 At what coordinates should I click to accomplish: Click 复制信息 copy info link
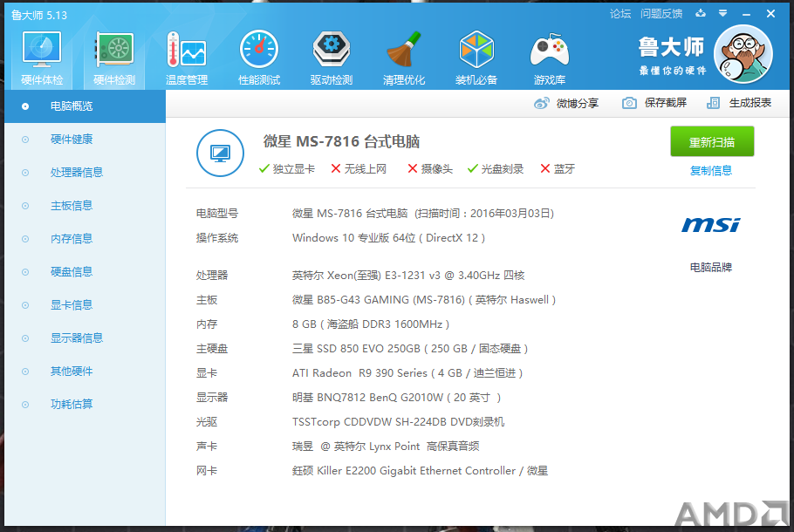click(711, 171)
